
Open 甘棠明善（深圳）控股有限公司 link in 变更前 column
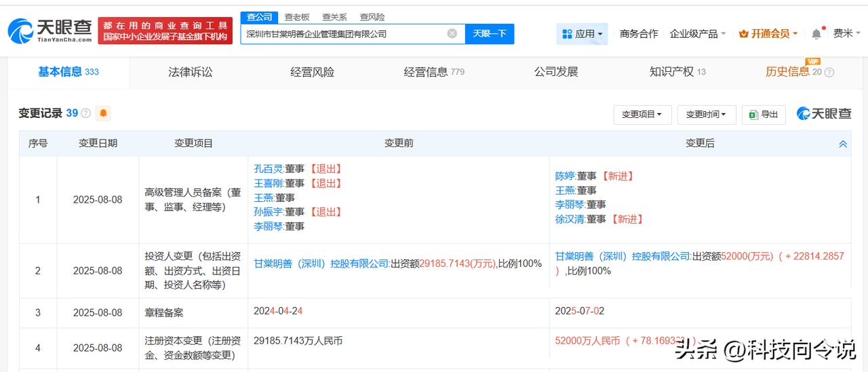pyautogui.click(x=321, y=264)
